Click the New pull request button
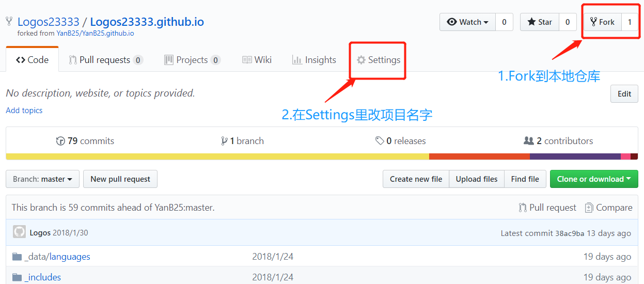Viewport: 644px width, 284px height. [120, 179]
